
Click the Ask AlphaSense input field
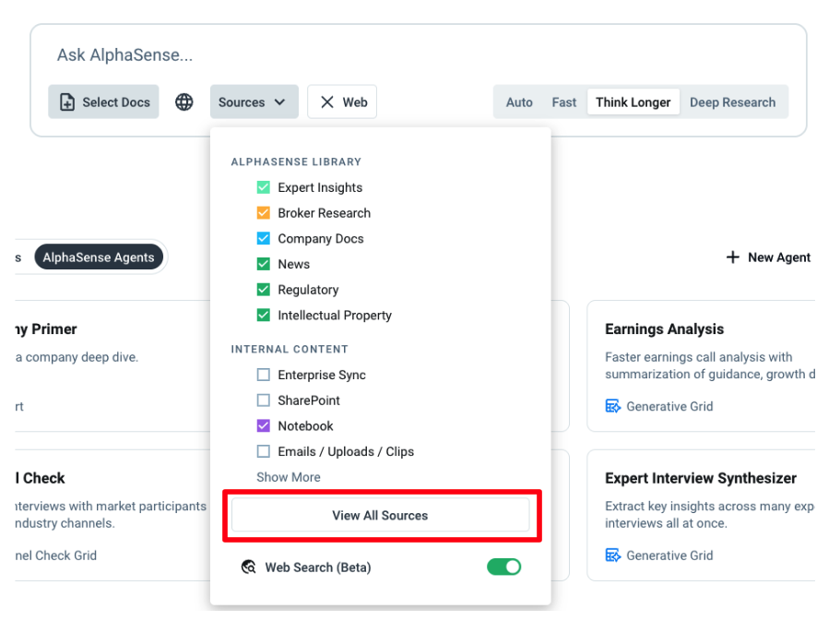369,55
